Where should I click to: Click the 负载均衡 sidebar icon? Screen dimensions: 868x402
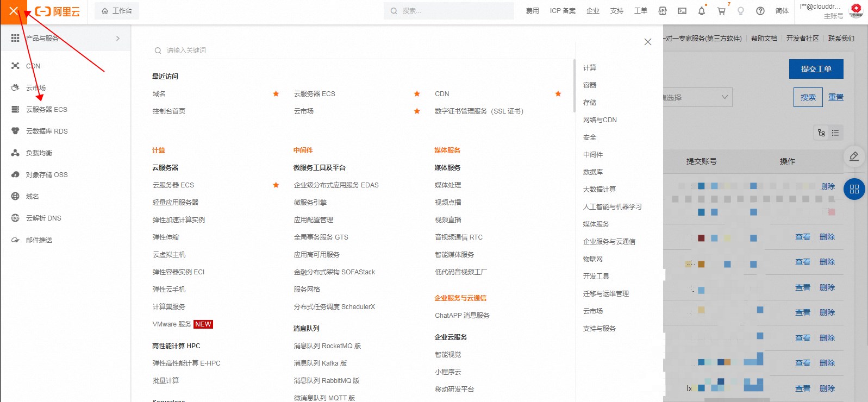point(15,153)
